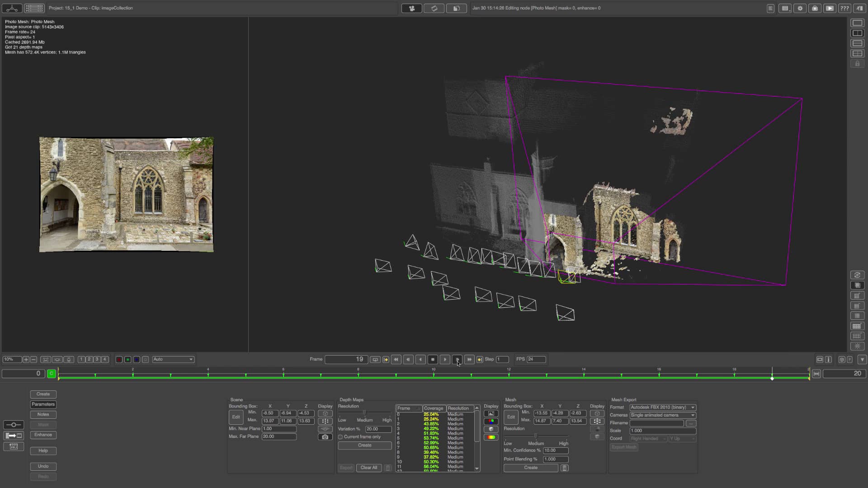868x488 pixels.
Task: Click the ??? help icon at top right
Action: point(844,8)
